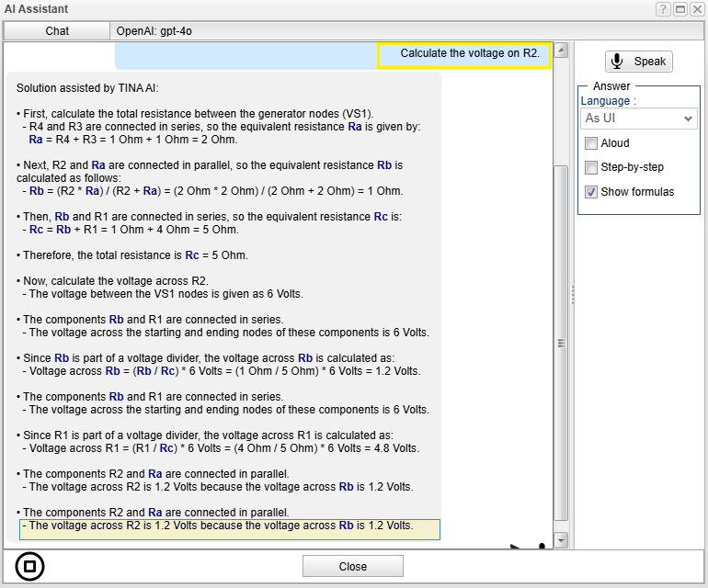Click the scrollbar up arrow
This screenshot has width=708, height=588.
pos(561,51)
